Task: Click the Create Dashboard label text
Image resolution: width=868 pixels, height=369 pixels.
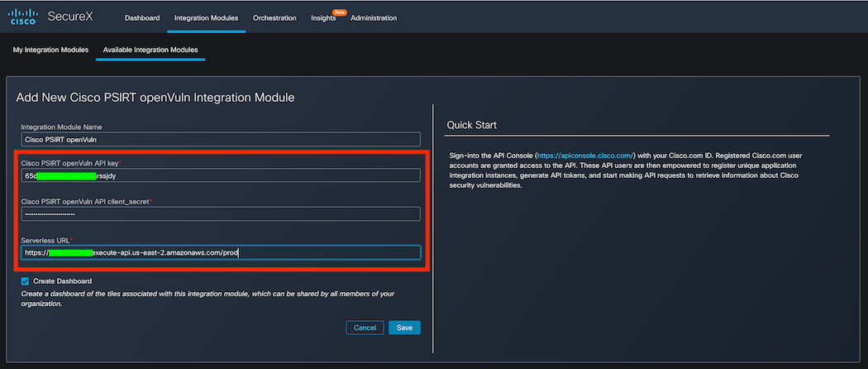Action: [63, 281]
